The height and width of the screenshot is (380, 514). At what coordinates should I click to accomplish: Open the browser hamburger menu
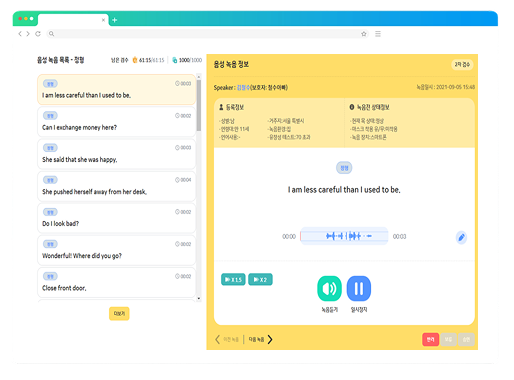click(378, 34)
